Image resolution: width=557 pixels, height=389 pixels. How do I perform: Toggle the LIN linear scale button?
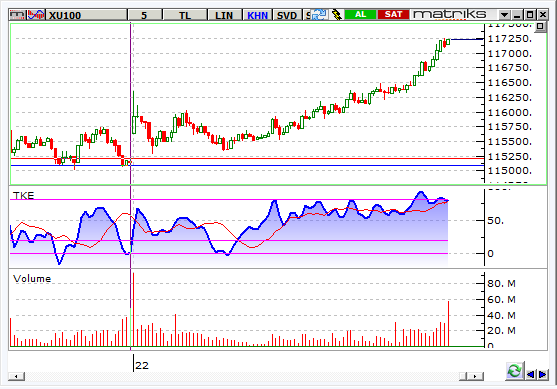[x=224, y=15]
